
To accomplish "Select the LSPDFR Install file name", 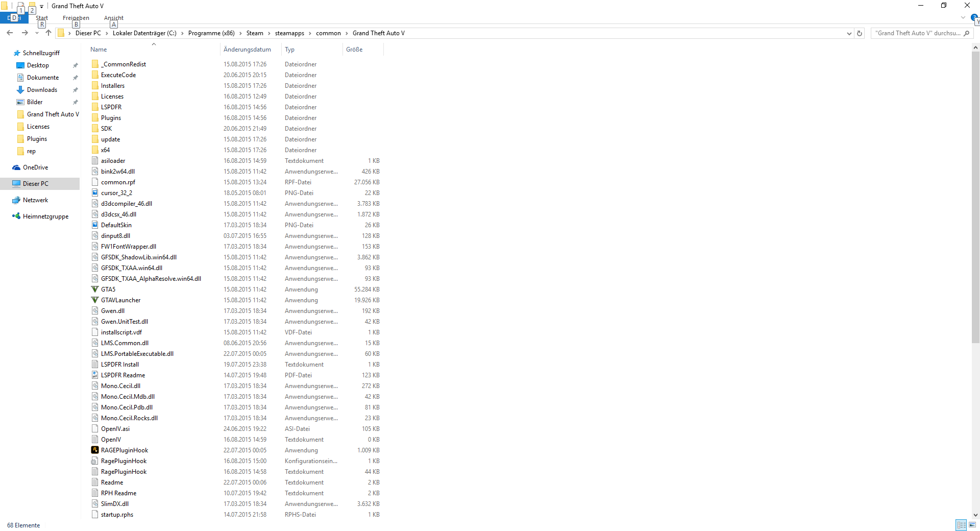I will (120, 365).
